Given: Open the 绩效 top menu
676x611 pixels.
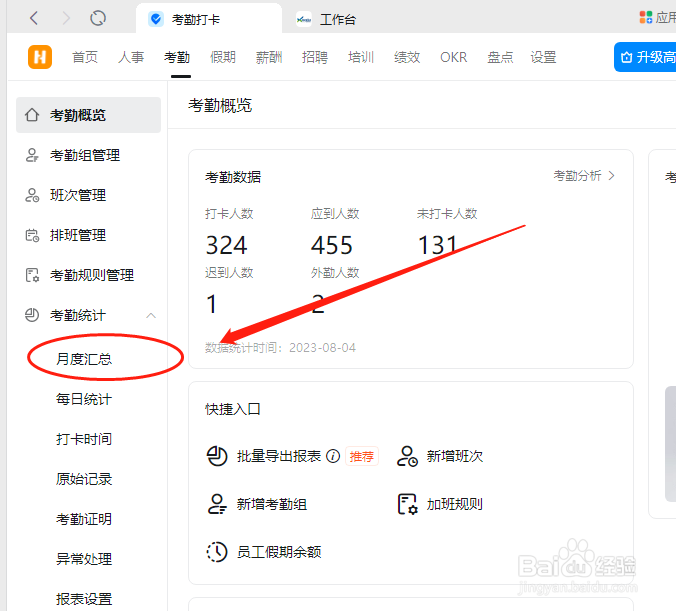Looking at the screenshot, I should pyautogui.click(x=407, y=57).
